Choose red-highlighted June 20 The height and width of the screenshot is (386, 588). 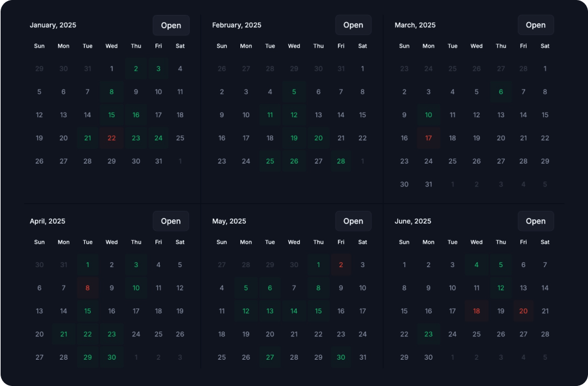coord(523,311)
